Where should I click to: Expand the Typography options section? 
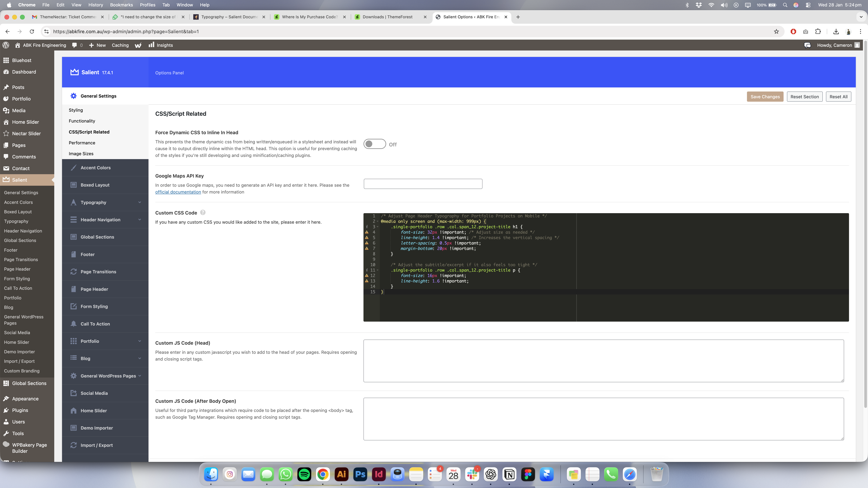pyautogui.click(x=140, y=202)
